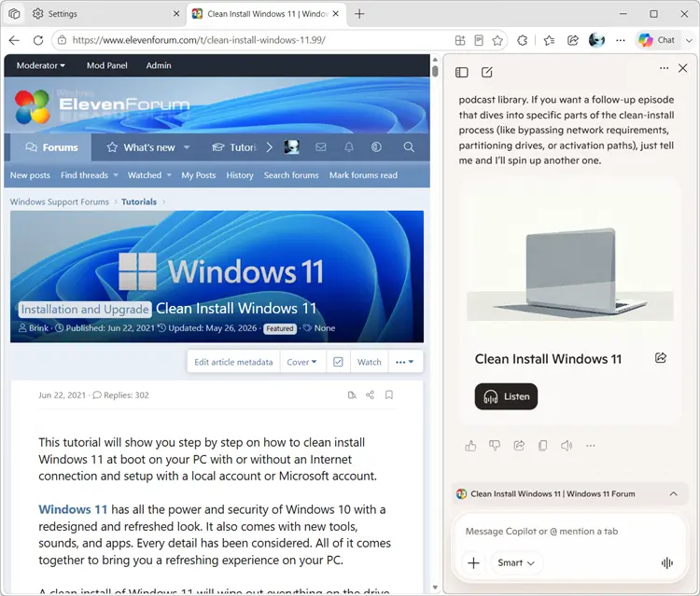This screenshot has height=596, width=700.
Task: Toggle forum style variation icon
Action: (376, 147)
